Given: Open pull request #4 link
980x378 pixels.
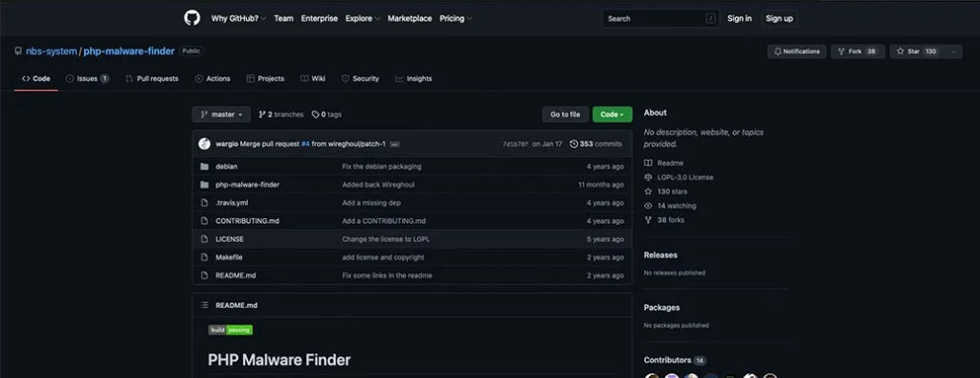Looking at the screenshot, I should (x=305, y=144).
